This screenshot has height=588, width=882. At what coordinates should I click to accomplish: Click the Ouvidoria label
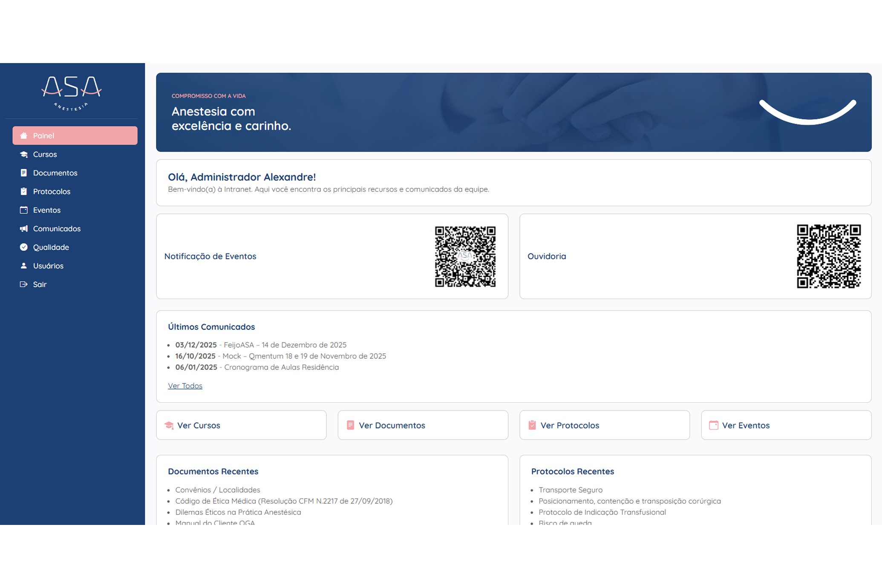pos(547,256)
